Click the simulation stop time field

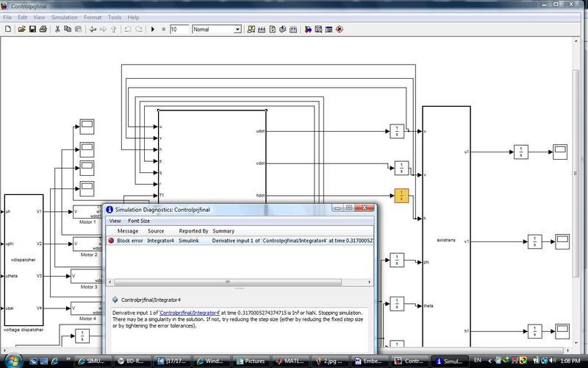(x=179, y=29)
